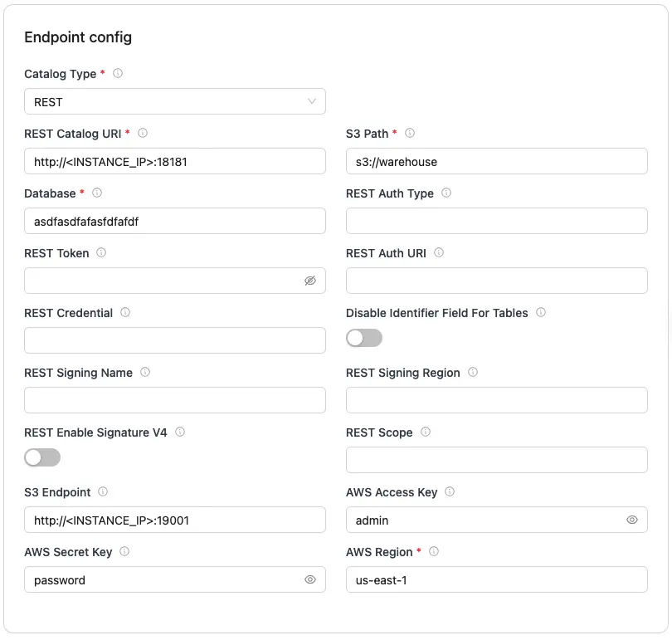Show the hidden REST Token value
This screenshot has height=640, width=672.
point(310,281)
